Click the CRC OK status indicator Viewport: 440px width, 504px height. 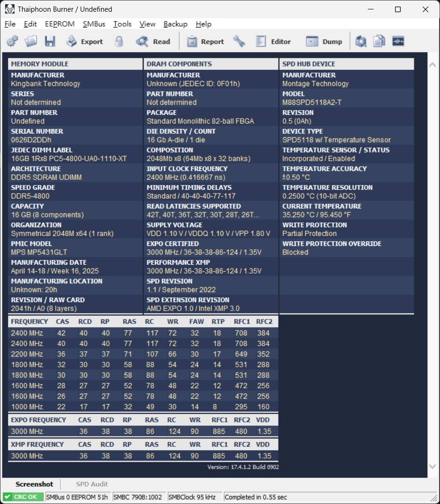[23, 497]
